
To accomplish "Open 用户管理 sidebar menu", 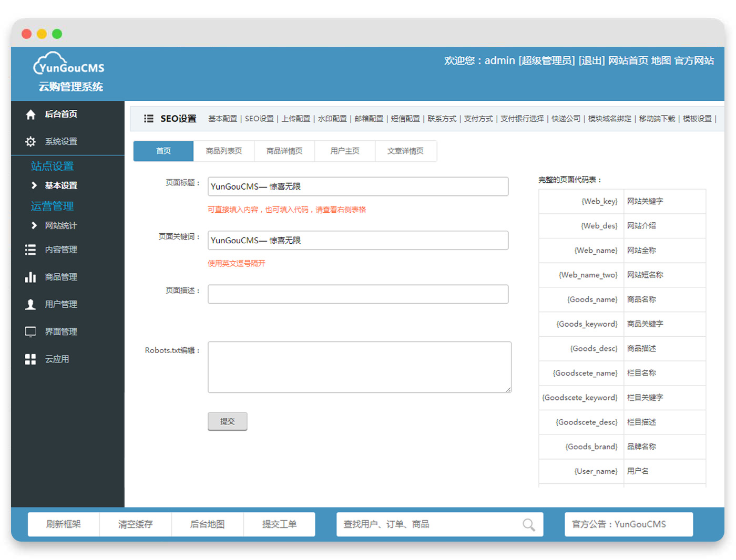I will click(x=60, y=304).
